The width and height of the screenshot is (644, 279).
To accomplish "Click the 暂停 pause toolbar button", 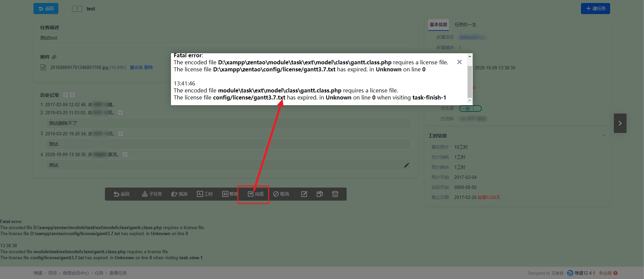I will click(x=230, y=194).
